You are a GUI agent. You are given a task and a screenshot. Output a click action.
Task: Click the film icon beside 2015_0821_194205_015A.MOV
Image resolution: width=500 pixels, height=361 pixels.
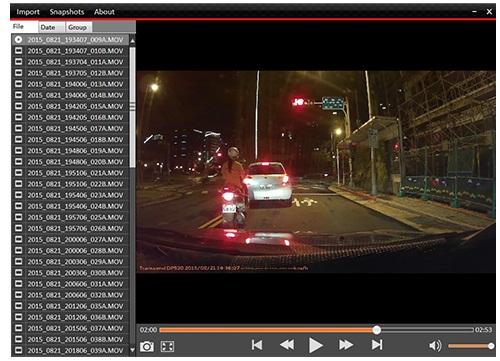click(x=18, y=106)
